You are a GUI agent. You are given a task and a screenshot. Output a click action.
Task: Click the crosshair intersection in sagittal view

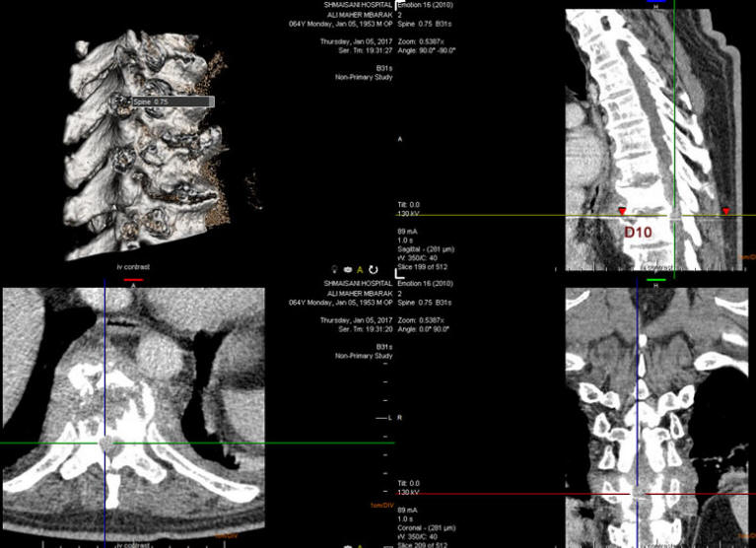(674, 216)
